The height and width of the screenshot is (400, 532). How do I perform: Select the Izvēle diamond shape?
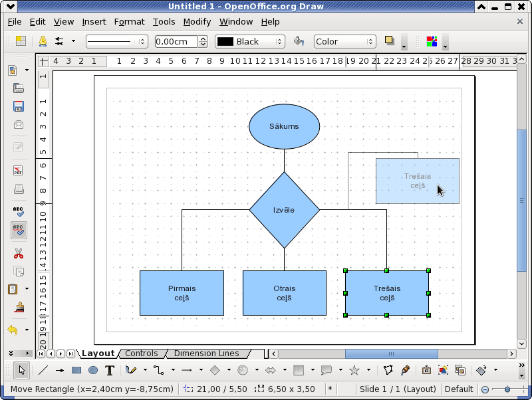pyautogui.click(x=285, y=210)
